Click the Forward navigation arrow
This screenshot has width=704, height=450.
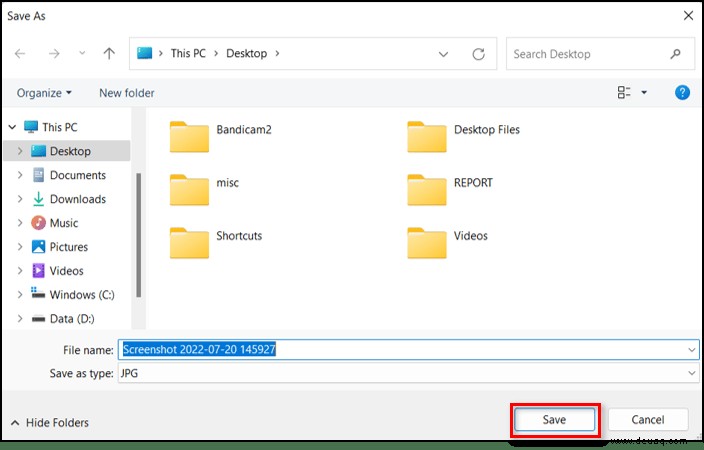pyautogui.click(x=54, y=54)
